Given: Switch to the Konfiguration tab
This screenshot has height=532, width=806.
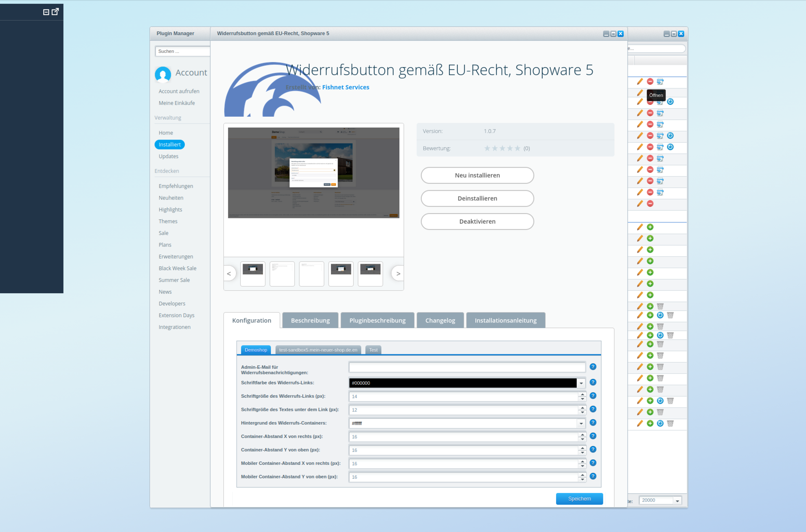Looking at the screenshot, I should coord(252,321).
